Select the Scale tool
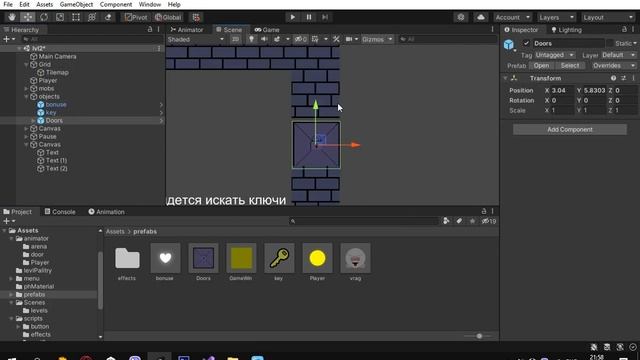 60,17
